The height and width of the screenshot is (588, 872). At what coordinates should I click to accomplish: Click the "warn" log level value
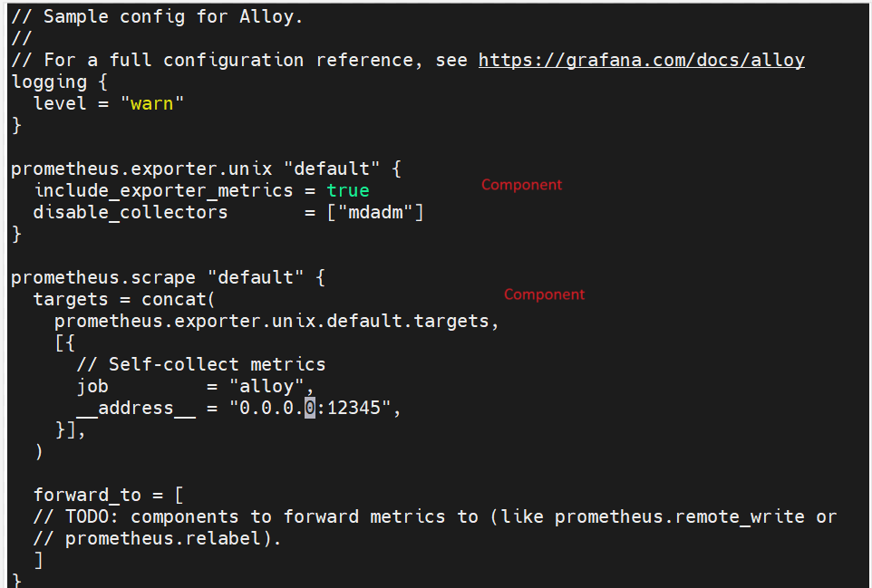(151, 104)
